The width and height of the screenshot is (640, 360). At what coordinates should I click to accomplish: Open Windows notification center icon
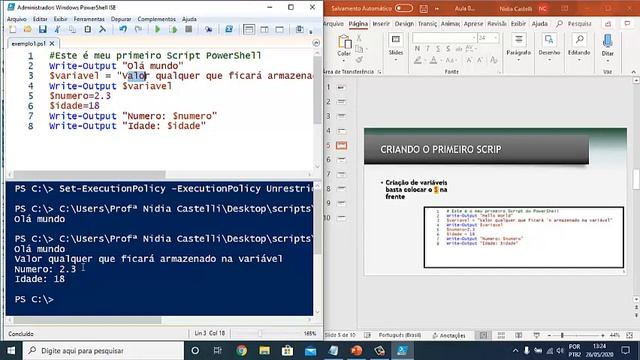(625, 350)
